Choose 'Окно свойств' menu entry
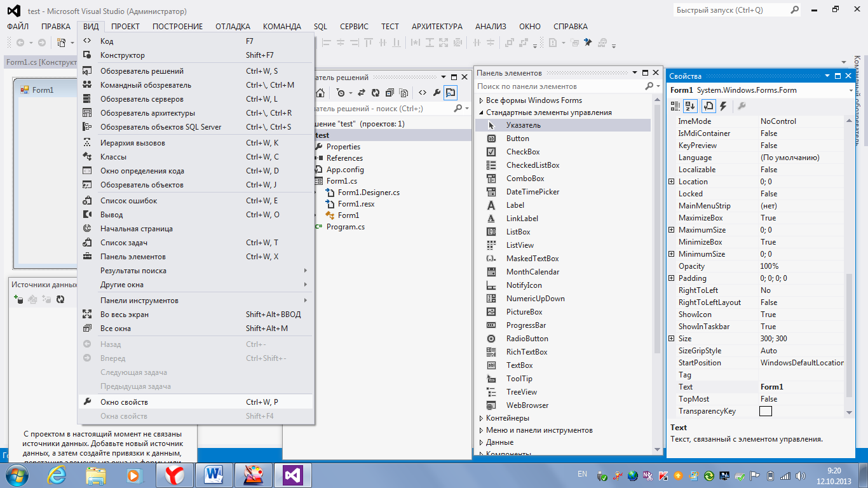 pyautogui.click(x=196, y=402)
